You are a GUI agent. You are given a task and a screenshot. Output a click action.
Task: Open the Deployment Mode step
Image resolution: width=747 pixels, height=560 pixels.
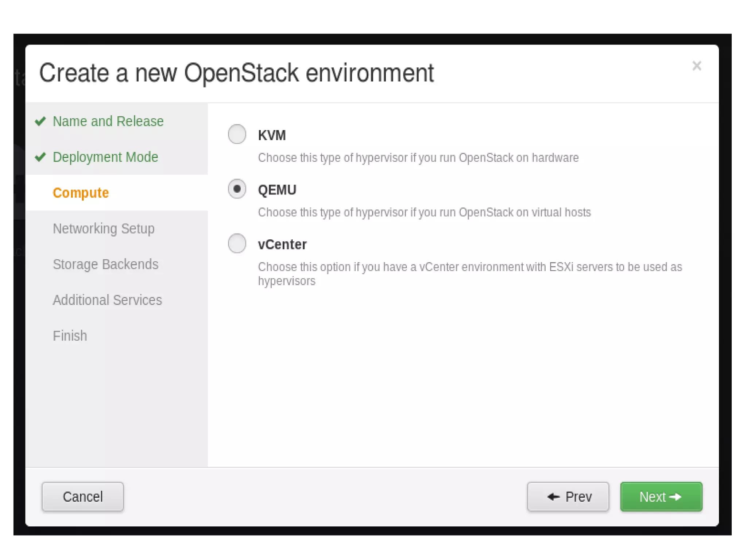pyautogui.click(x=105, y=157)
